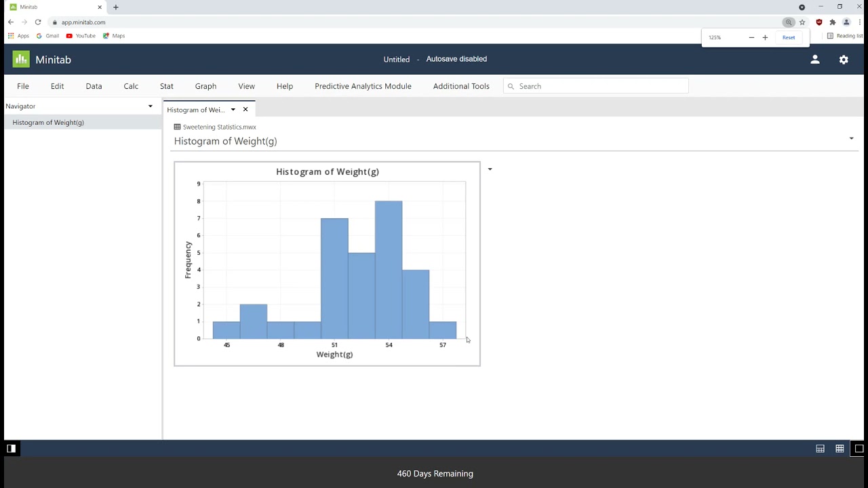Open the graph options arrow beside histogram
This screenshot has width=868, height=488.
click(490, 169)
